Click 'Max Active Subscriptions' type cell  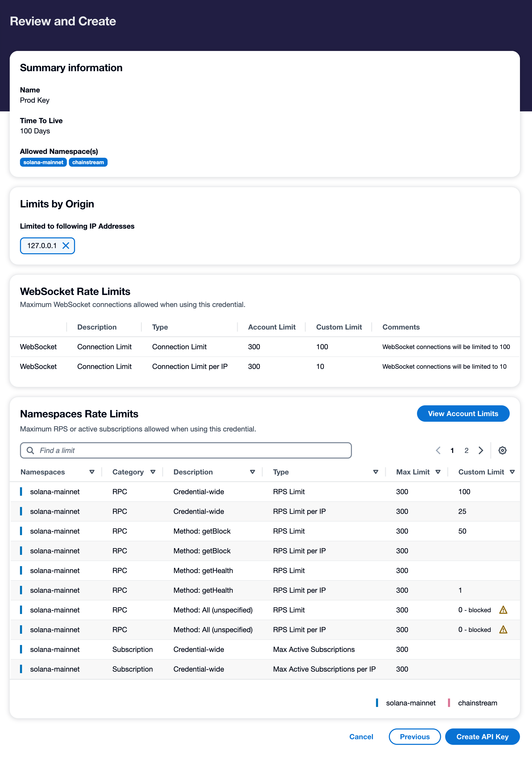click(x=314, y=650)
